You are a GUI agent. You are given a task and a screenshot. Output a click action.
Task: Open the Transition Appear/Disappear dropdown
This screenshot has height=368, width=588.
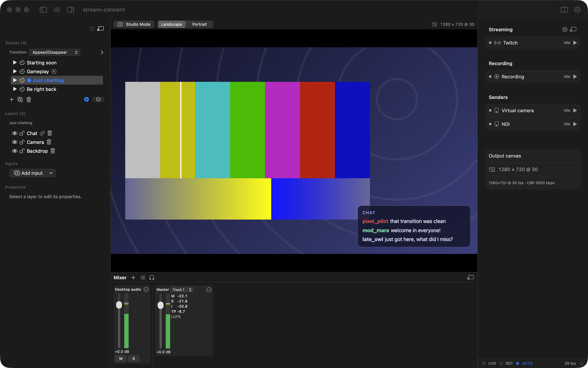click(55, 52)
